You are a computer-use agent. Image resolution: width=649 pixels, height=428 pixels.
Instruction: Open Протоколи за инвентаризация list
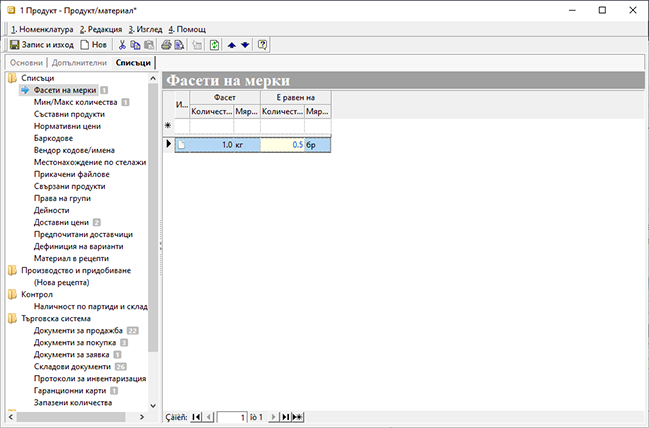coord(90,378)
